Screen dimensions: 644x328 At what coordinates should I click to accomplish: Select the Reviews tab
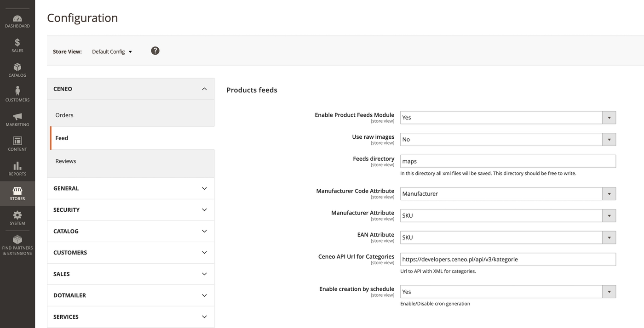[x=66, y=161]
